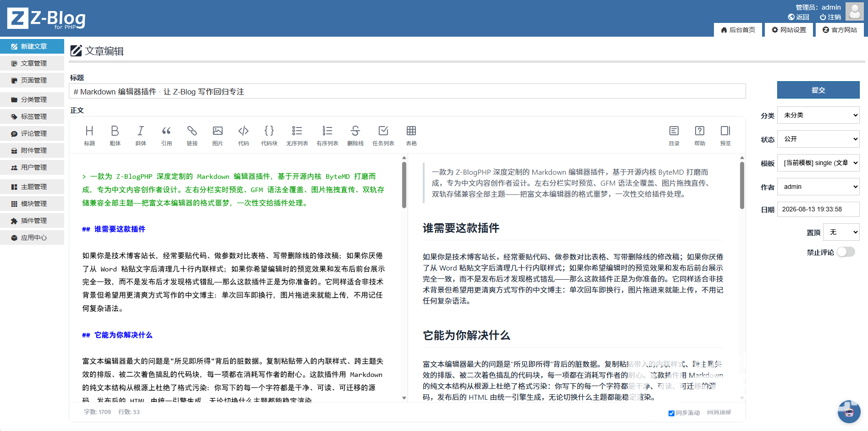This screenshot has height=431, width=868.
Task: Click the 谁需要这款插件 heading in preview
Action: (461, 228)
